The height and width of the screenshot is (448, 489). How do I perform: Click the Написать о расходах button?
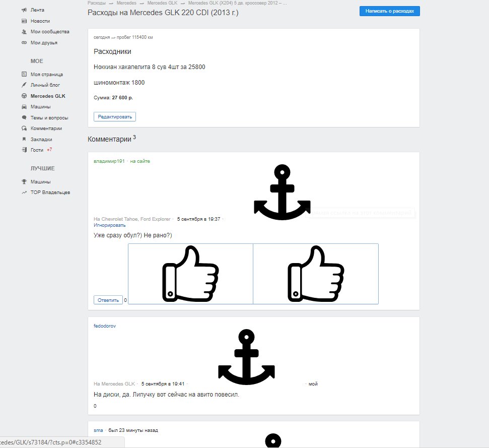(x=389, y=11)
